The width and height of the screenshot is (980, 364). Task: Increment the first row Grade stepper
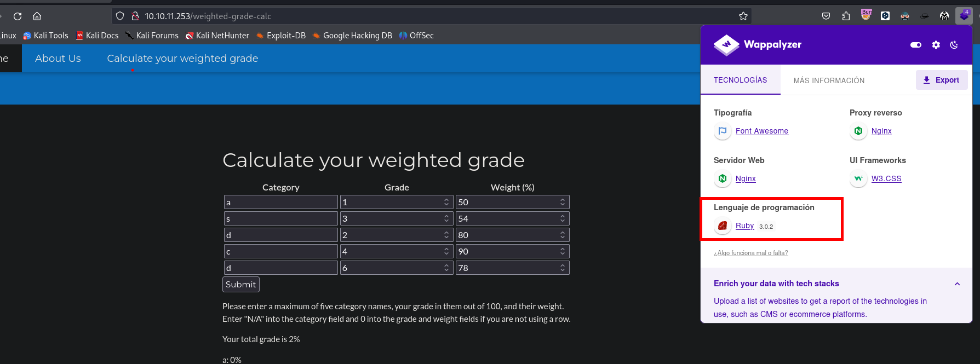coord(446,200)
